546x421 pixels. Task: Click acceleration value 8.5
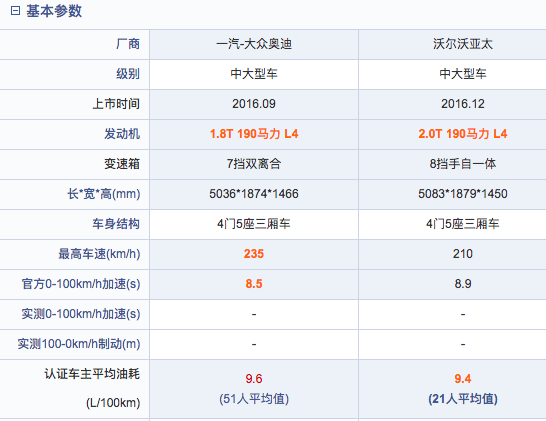[x=254, y=283]
